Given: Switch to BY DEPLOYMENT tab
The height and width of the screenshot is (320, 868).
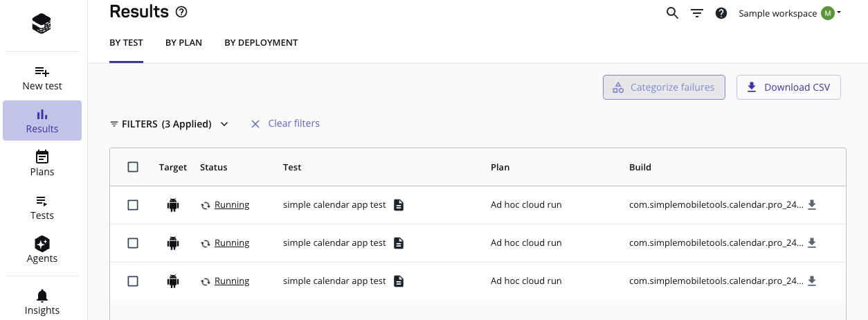Looking at the screenshot, I should (261, 43).
